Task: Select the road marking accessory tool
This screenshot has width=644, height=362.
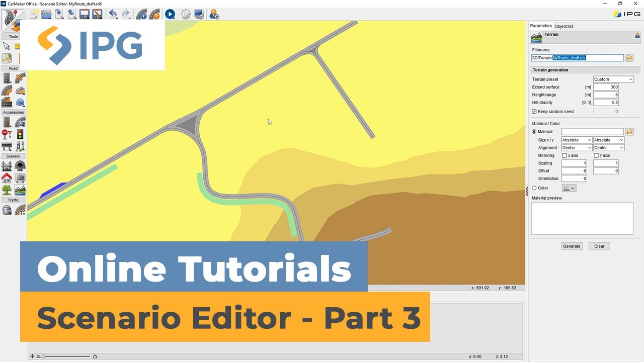Action: (x=7, y=122)
